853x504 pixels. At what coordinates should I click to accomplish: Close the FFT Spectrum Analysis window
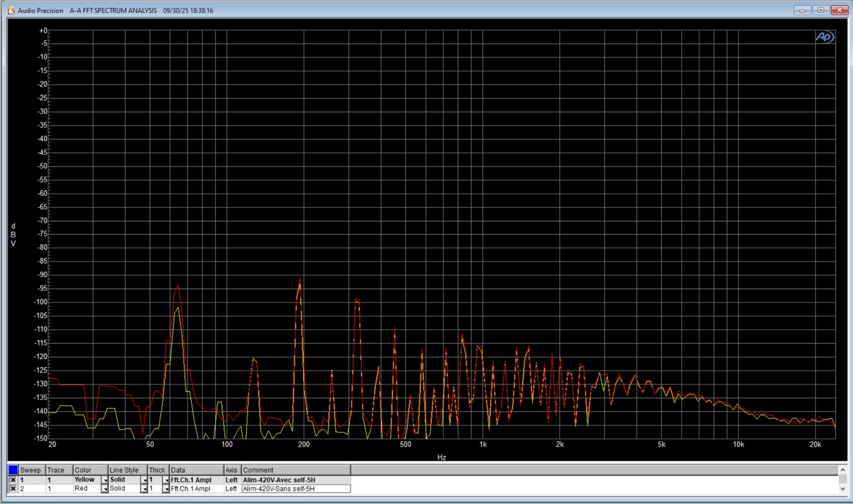[x=839, y=10]
